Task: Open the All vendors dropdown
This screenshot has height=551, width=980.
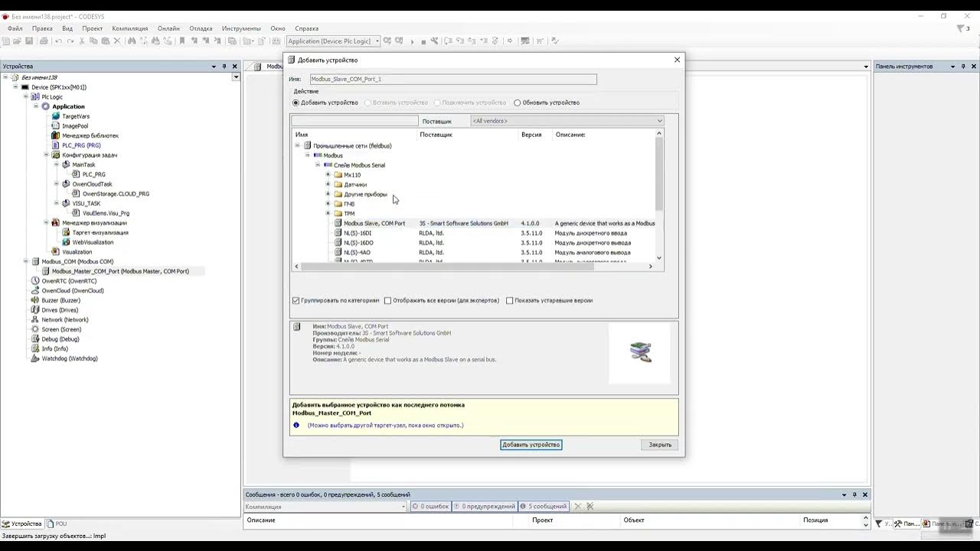Action: pos(567,121)
